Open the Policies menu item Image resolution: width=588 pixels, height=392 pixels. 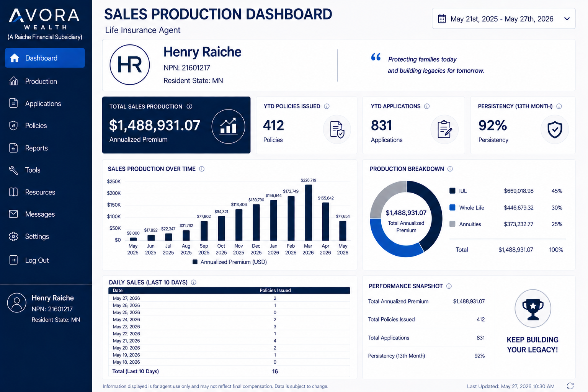36,126
